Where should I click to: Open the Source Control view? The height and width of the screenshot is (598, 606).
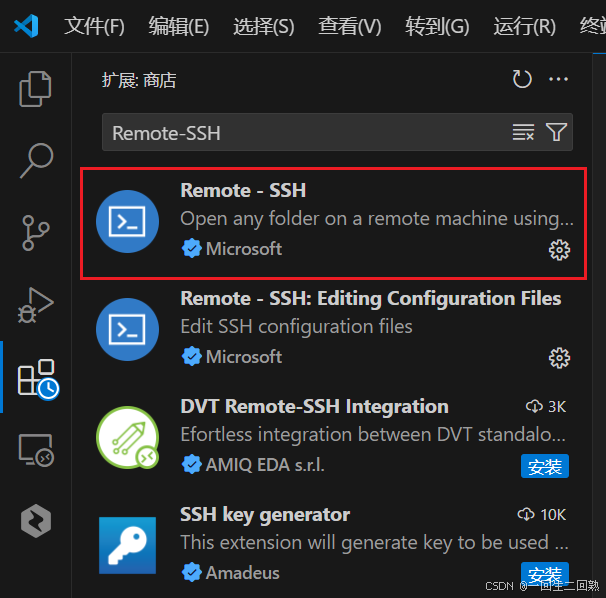pyautogui.click(x=36, y=233)
